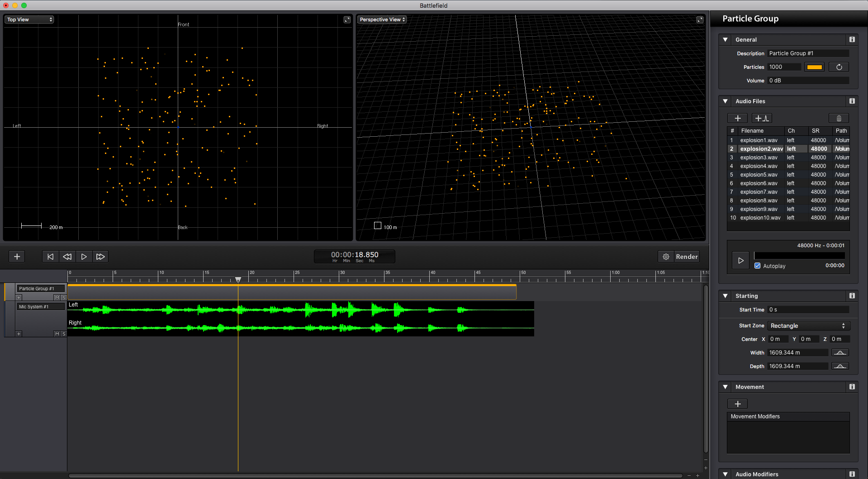The height and width of the screenshot is (479, 868).
Task: Open the Perspective View selector dropdown
Action: (x=382, y=19)
